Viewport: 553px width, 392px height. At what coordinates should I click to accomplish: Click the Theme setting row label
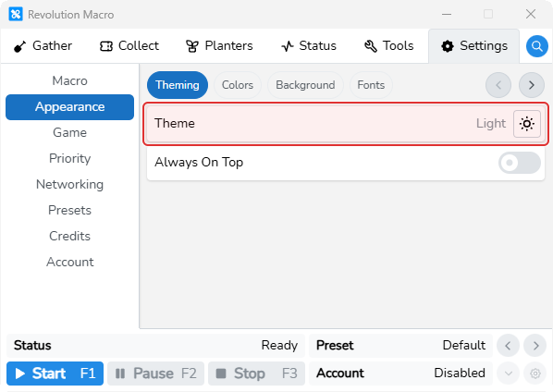click(175, 123)
